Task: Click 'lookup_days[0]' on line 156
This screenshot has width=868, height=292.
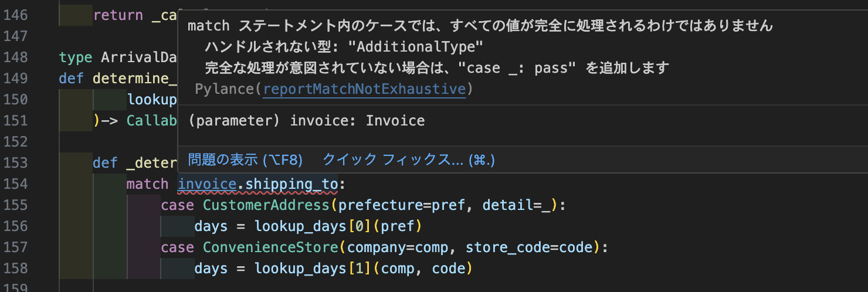Action: (x=313, y=226)
